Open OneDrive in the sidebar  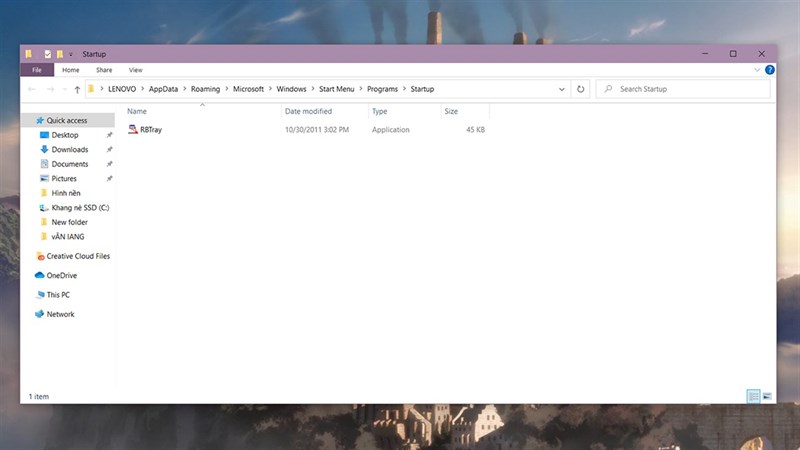(62, 276)
